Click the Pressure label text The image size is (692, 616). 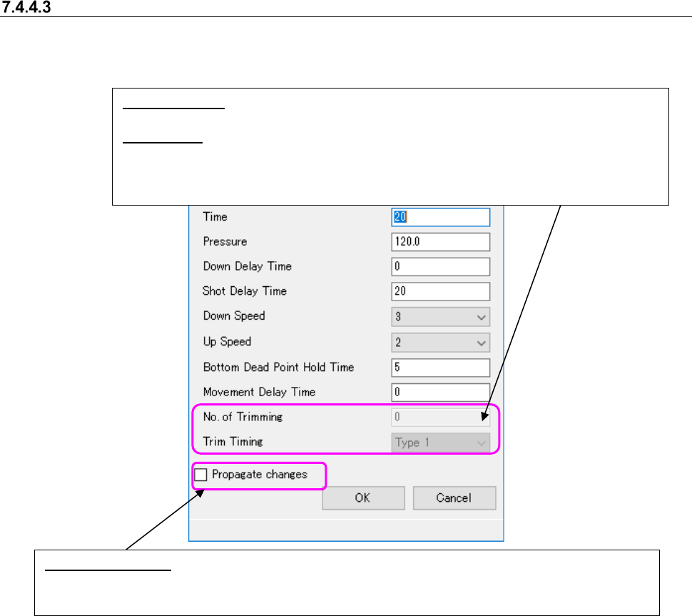pyautogui.click(x=225, y=241)
